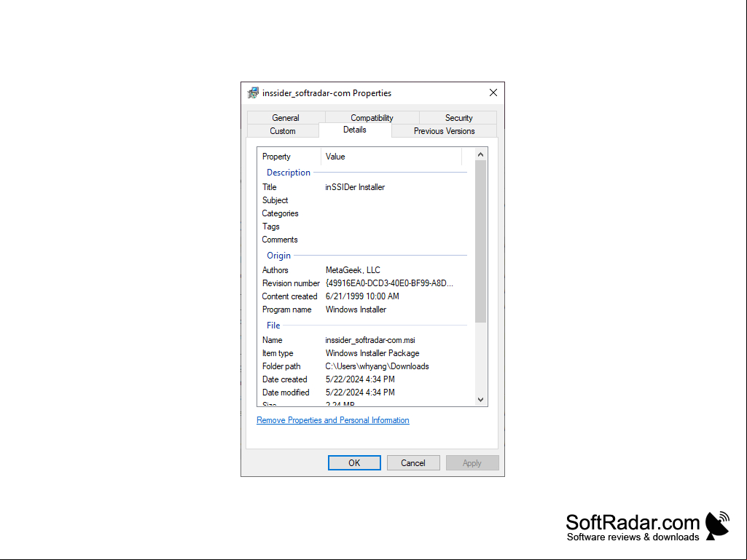Viewport: 747px width, 560px height.
Task: Select the Tags property row
Action: pyautogui.click(x=364, y=226)
